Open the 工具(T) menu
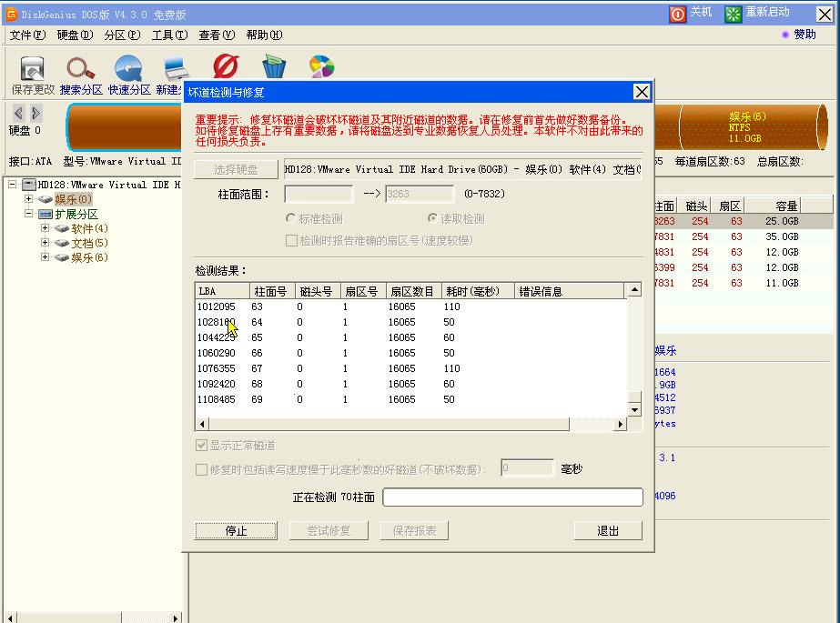This screenshot has width=840, height=623. coord(169,35)
